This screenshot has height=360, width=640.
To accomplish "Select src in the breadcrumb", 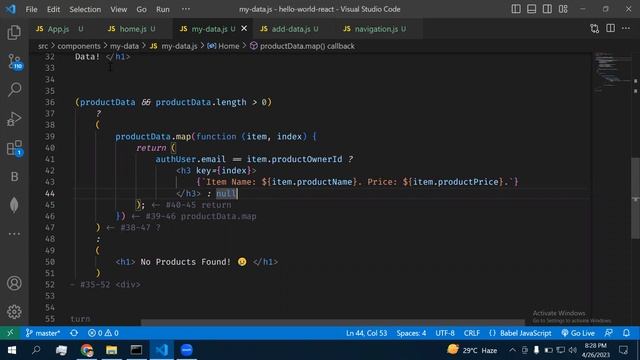I will tap(43, 46).
